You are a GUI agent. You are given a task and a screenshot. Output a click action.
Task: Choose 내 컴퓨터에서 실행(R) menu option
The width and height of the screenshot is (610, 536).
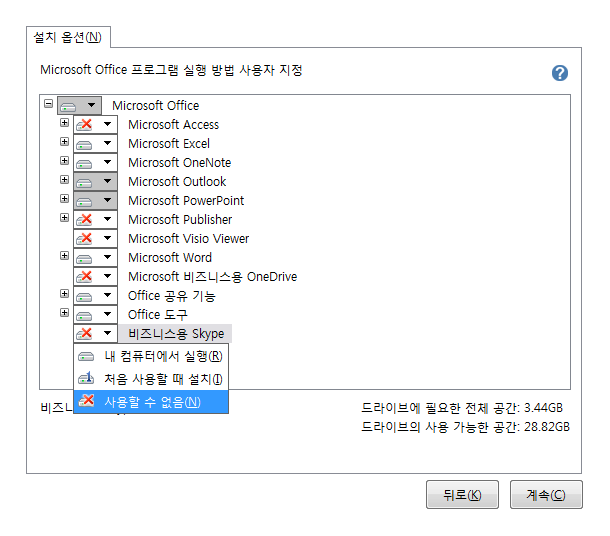(151, 356)
